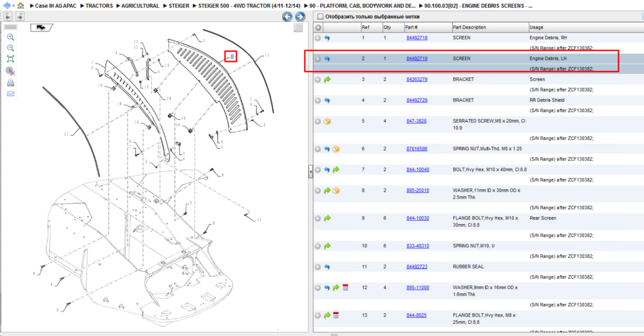Click the plus circle in row 84492719
Viewport: 644px width, 336px height.
(318, 59)
